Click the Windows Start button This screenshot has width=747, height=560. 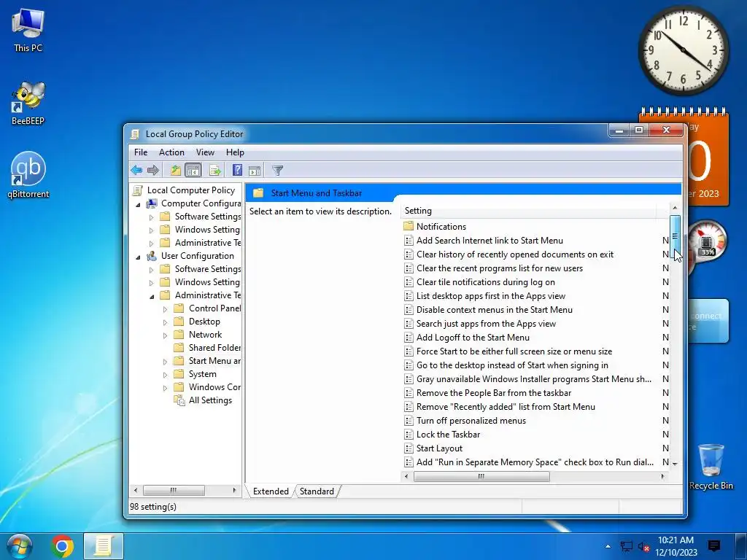point(19,546)
